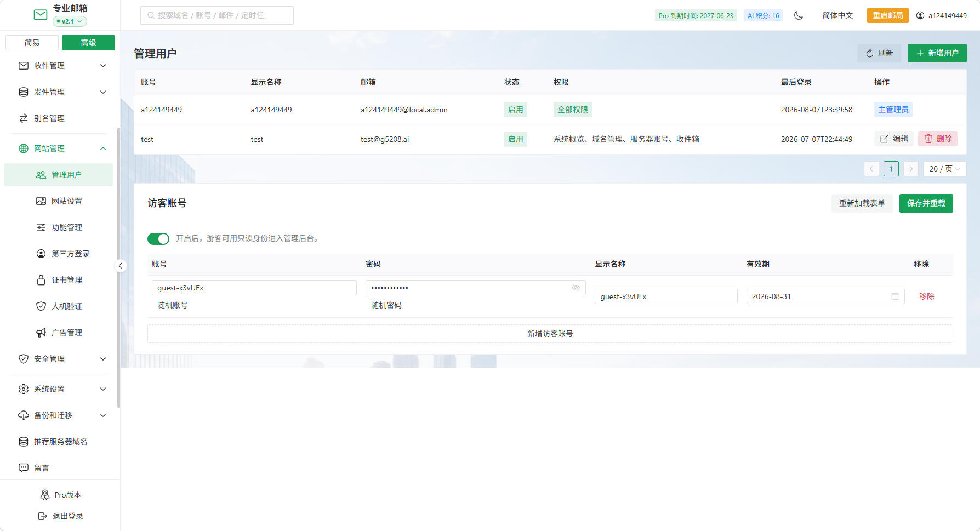
Task: Edit the test user
Action: (894, 139)
